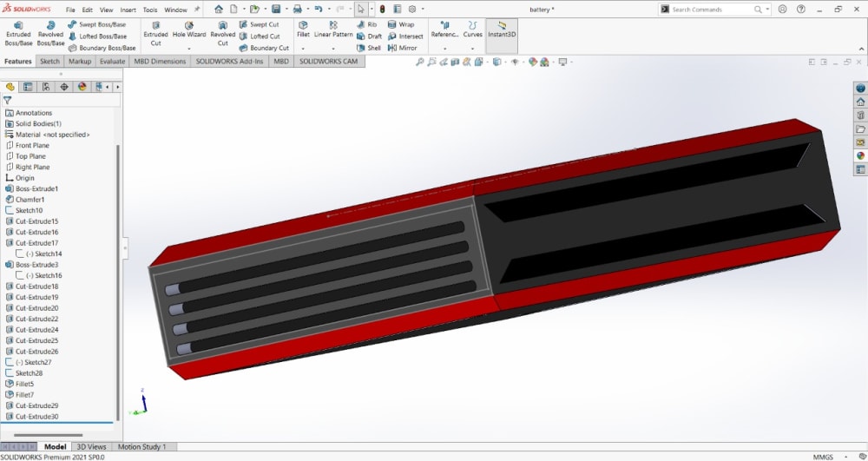
Task: Switch to the Evaluate tab
Action: (x=112, y=62)
